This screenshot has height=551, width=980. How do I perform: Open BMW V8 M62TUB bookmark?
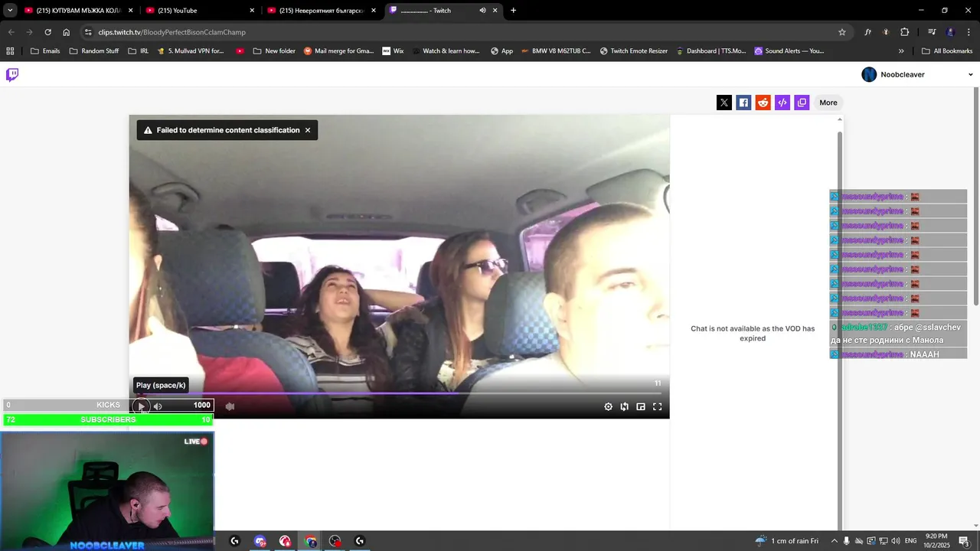click(x=556, y=51)
